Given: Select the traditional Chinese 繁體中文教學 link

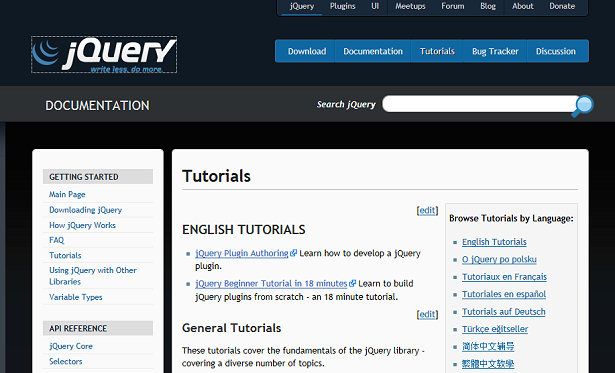Looking at the screenshot, I should pyautogui.click(x=488, y=364).
